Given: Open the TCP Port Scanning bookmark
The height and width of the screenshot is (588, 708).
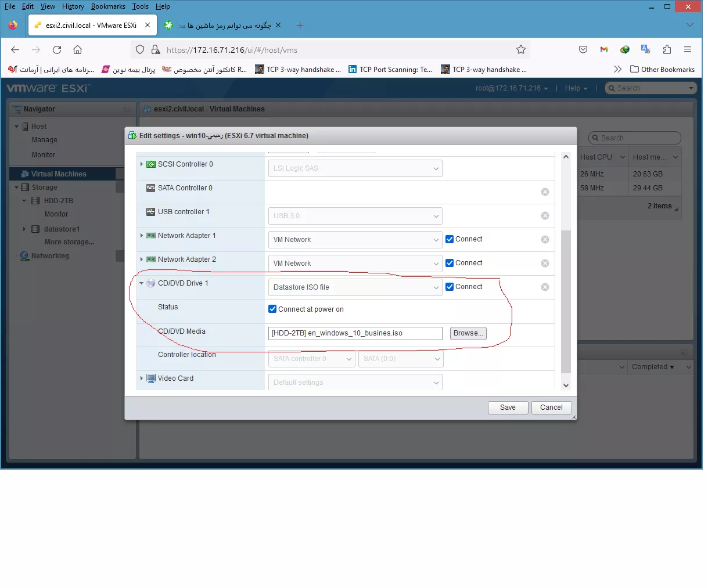Looking at the screenshot, I should (x=390, y=69).
